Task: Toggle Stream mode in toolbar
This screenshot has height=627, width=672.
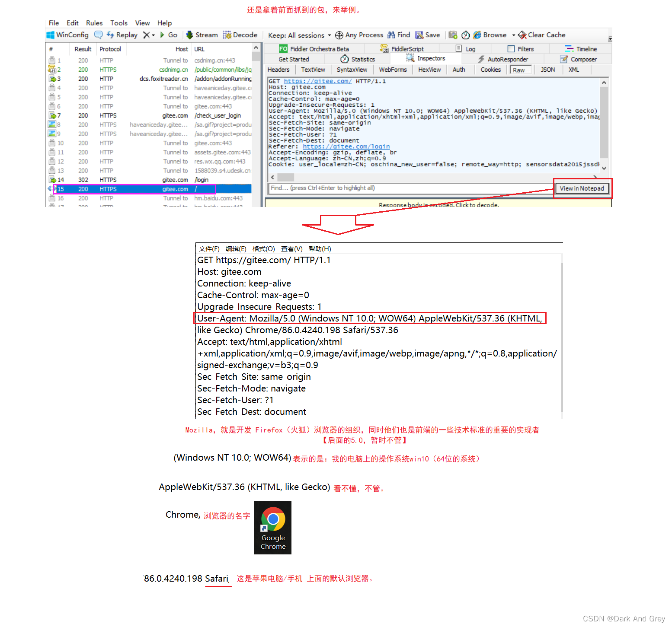Action: click(202, 35)
